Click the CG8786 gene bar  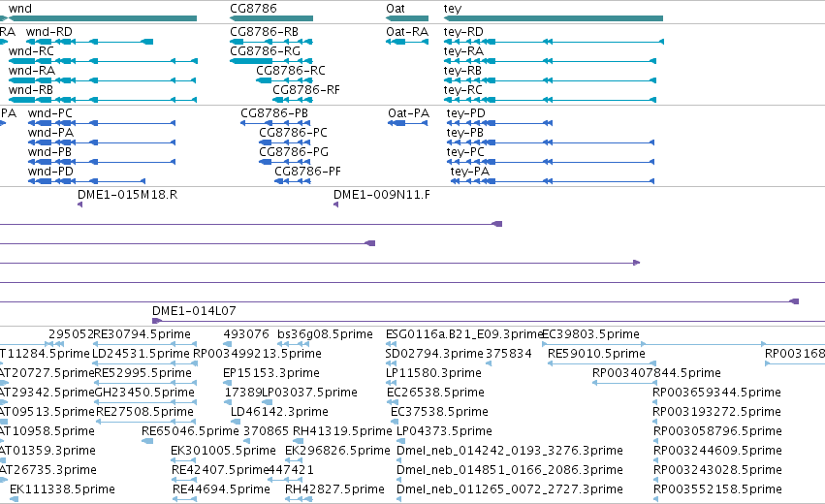[x=271, y=18]
